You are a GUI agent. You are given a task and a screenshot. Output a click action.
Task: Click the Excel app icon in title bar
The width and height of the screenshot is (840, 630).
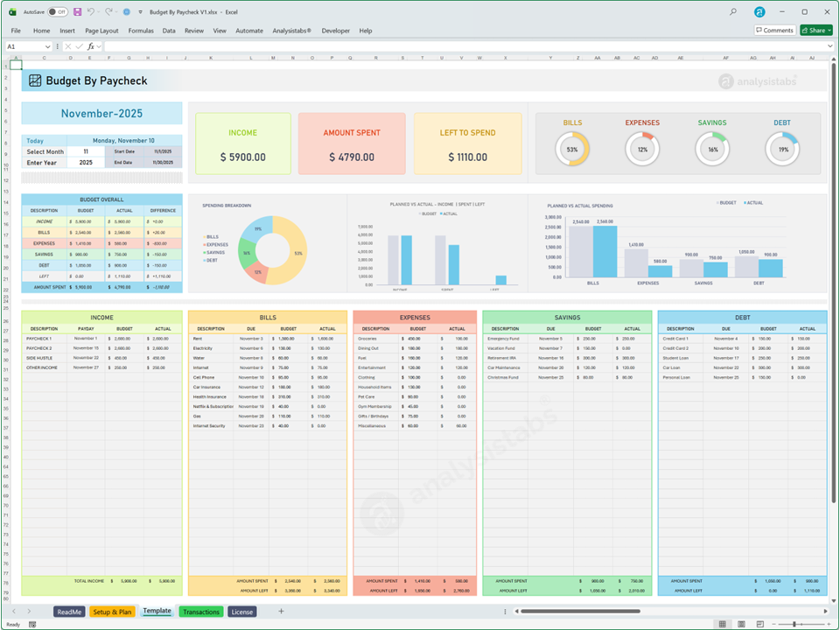(11, 11)
